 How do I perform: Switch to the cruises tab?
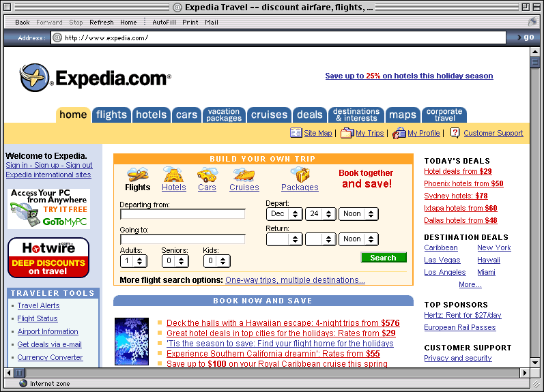[x=269, y=115]
